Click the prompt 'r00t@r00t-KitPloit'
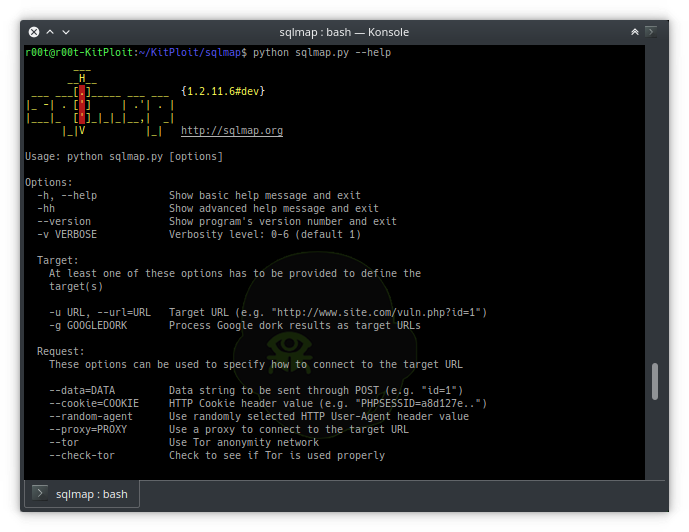 pos(79,52)
